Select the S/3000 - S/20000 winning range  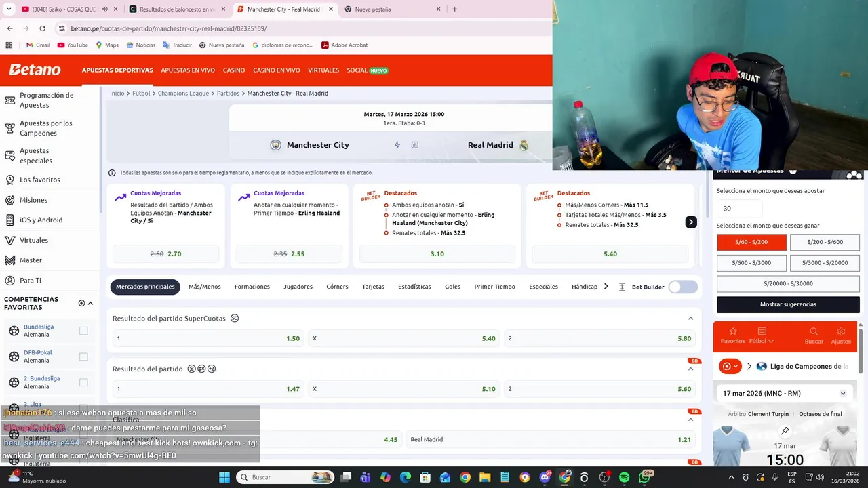[x=825, y=262]
